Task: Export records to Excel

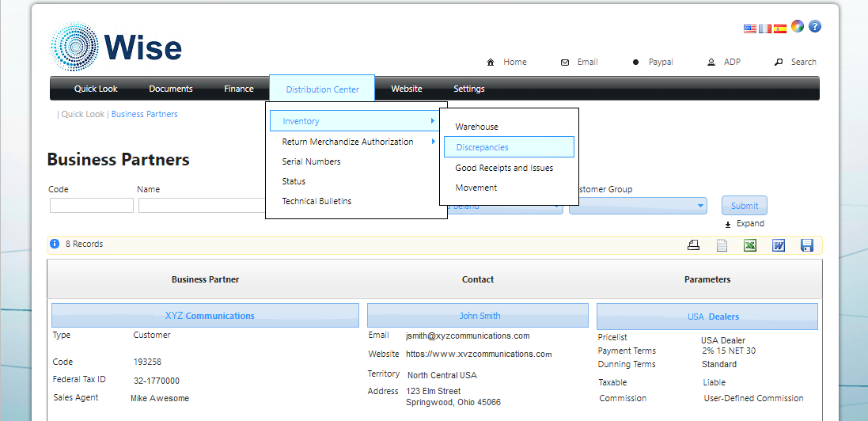Action: tap(749, 245)
